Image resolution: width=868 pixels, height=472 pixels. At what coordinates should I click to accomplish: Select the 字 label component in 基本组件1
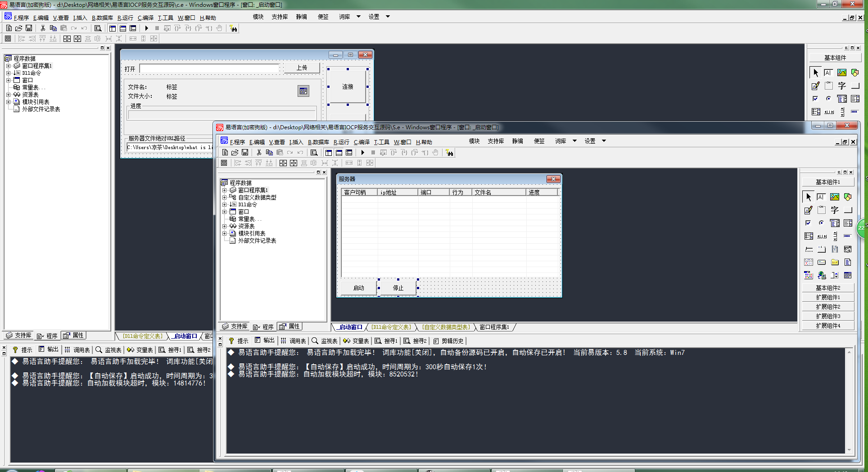(835, 210)
